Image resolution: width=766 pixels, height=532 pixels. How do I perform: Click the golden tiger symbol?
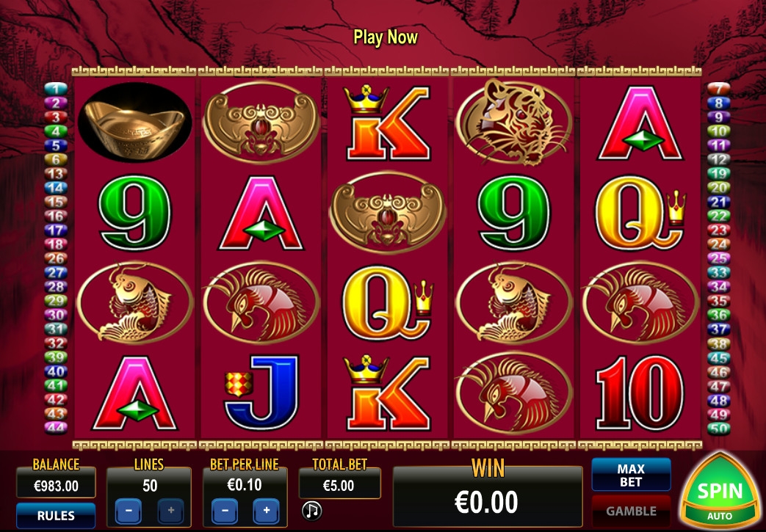click(x=513, y=122)
